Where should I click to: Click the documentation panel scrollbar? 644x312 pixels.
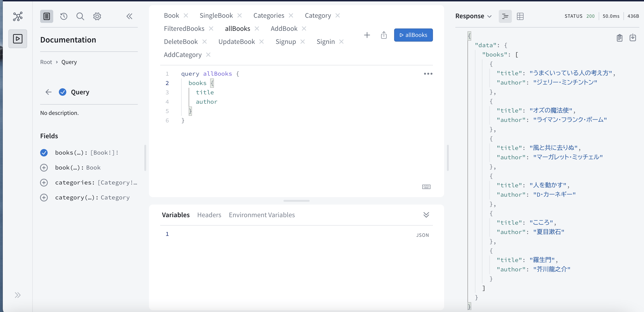pos(145,158)
